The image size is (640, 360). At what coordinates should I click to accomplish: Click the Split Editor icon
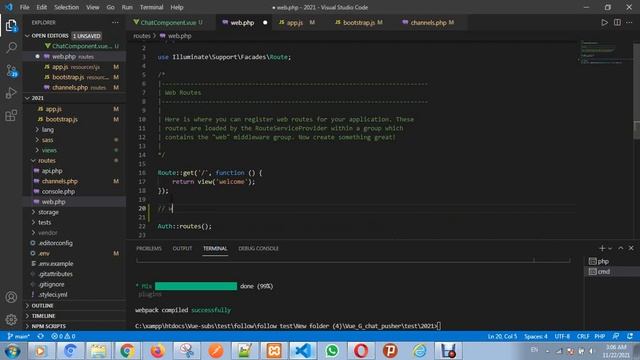pyautogui.click(x=617, y=22)
